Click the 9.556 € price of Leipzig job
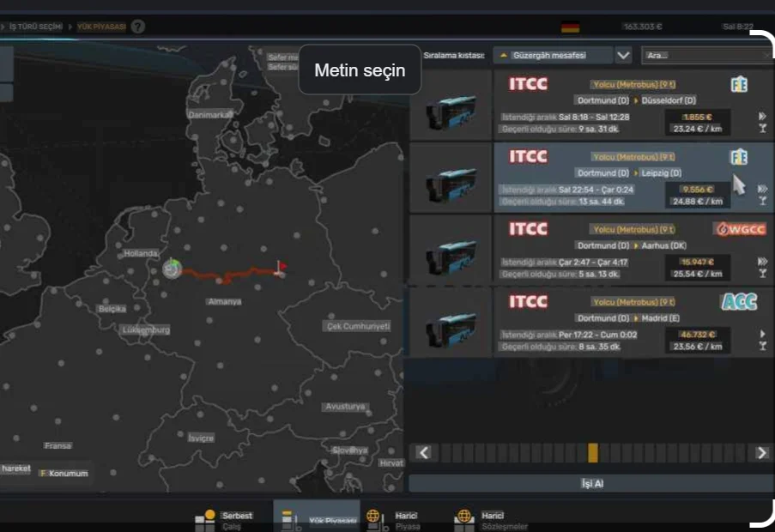The height and width of the screenshot is (532, 775). coord(698,189)
